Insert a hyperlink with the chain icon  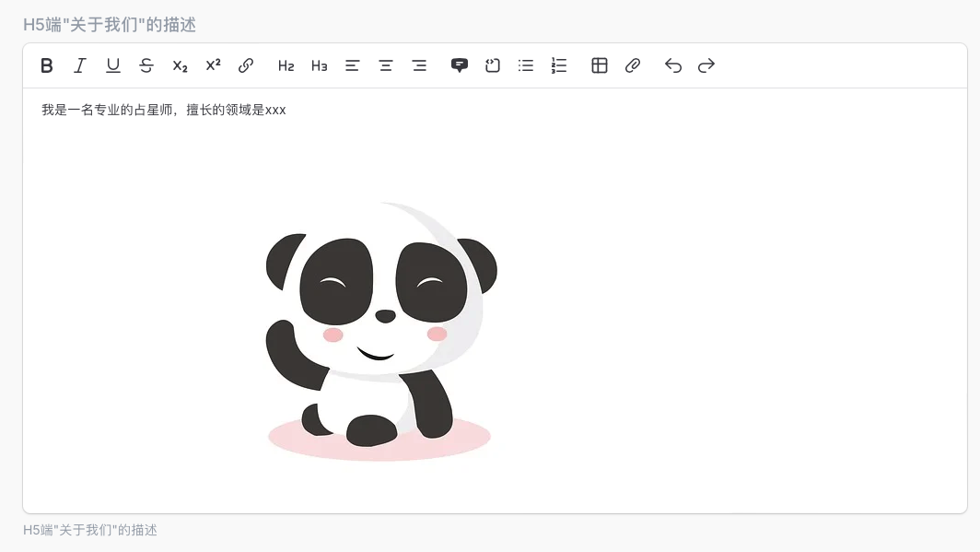[x=246, y=65]
